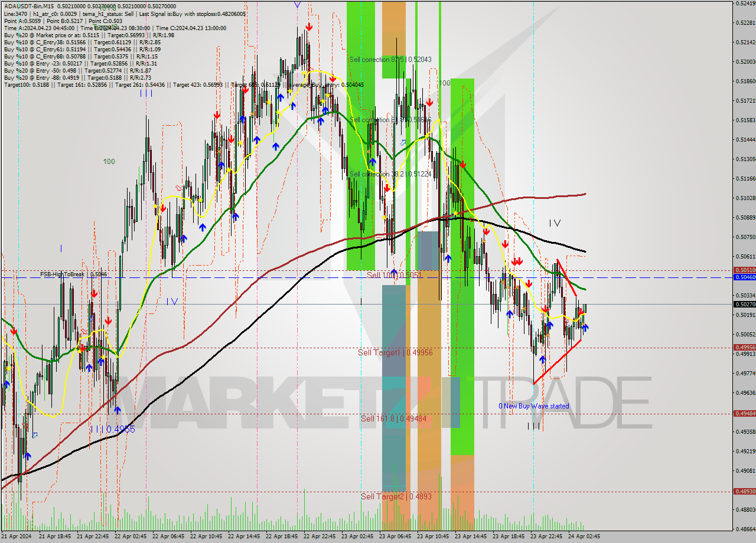This screenshot has width=756, height=543.
Task: Click the red 0.49956 price tag
Action: pyautogui.click(x=744, y=347)
